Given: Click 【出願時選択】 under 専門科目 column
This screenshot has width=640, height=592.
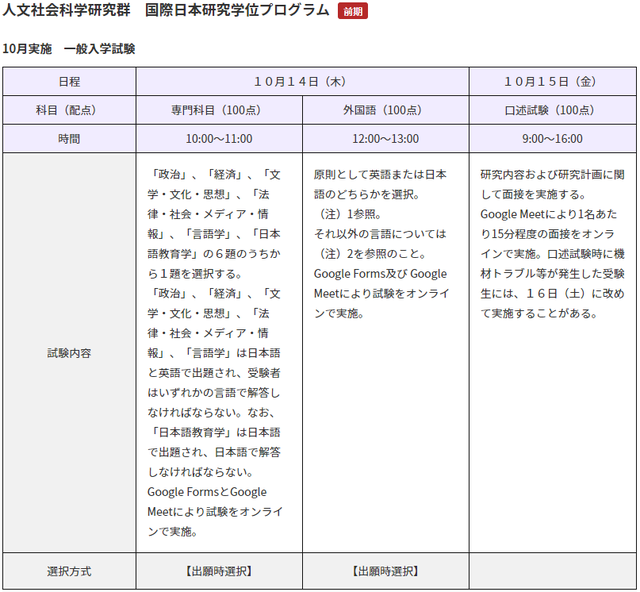Looking at the screenshot, I should pos(219,571).
